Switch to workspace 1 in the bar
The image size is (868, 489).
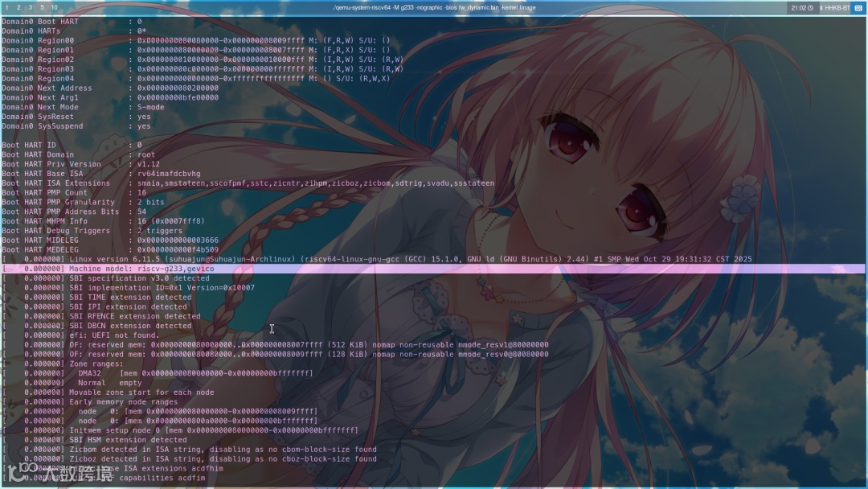point(6,7)
